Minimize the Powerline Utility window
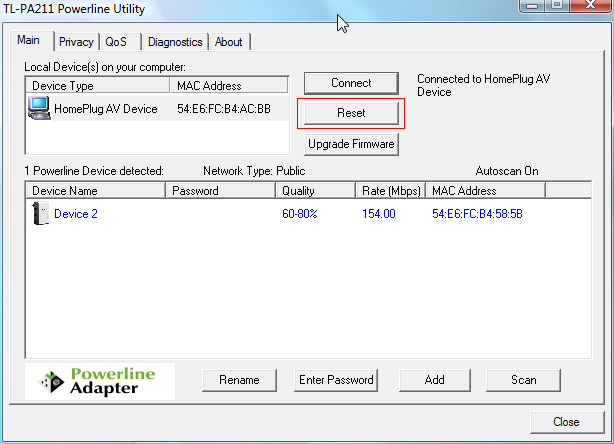This screenshot has width=614, height=444. click(x=532, y=5)
